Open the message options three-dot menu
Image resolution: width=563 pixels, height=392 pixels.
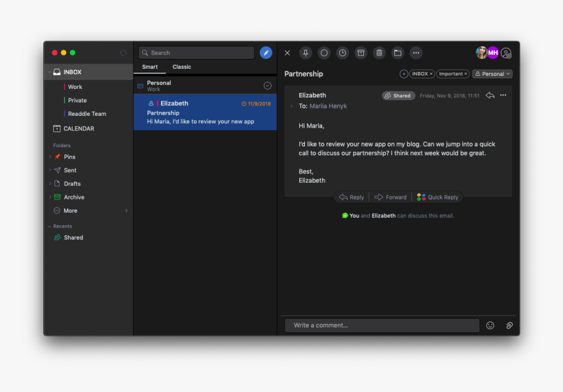tap(503, 95)
